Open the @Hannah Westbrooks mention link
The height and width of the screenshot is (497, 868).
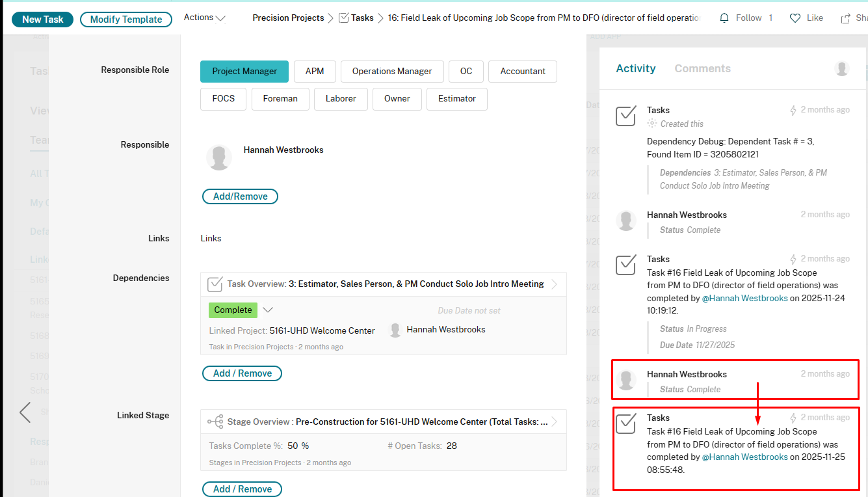[x=744, y=298]
